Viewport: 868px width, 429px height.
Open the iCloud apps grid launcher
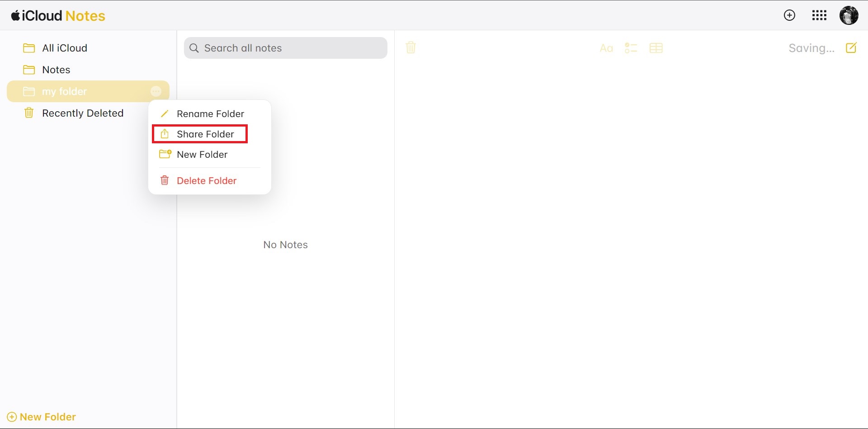(819, 16)
